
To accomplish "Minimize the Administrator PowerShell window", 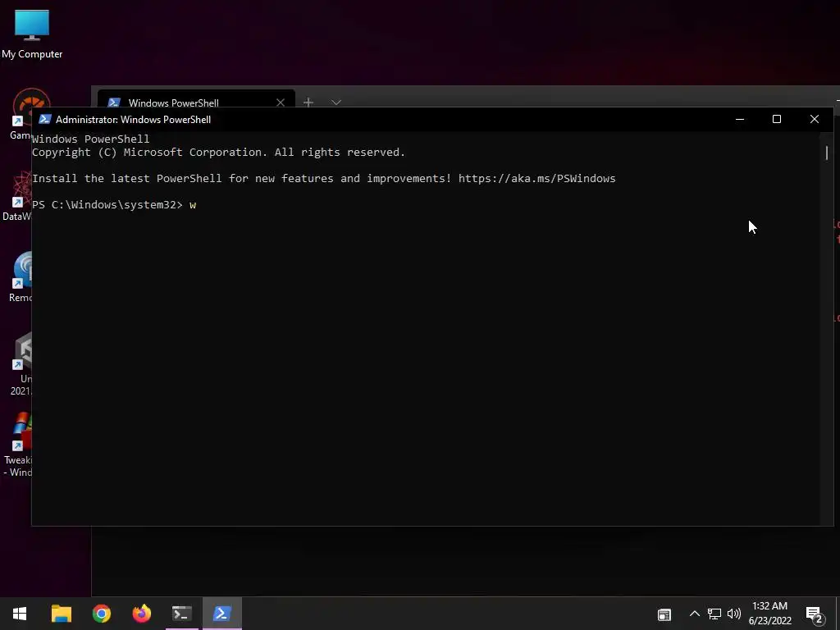I will click(x=740, y=119).
